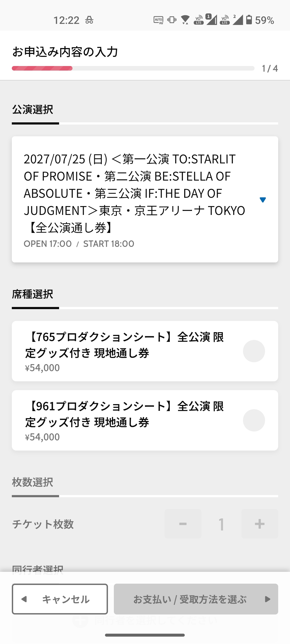Tap the 公演選択 section heading
290x644 pixels.
(x=32, y=109)
